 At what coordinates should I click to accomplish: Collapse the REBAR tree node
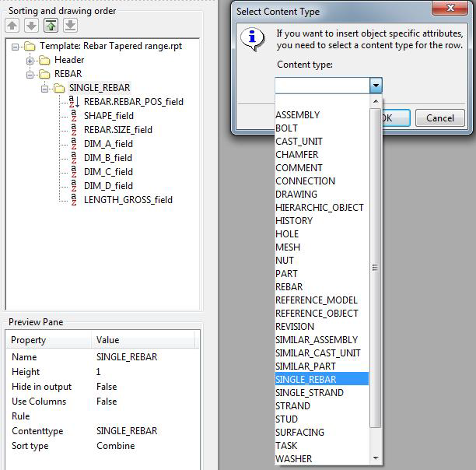point(31,74)
